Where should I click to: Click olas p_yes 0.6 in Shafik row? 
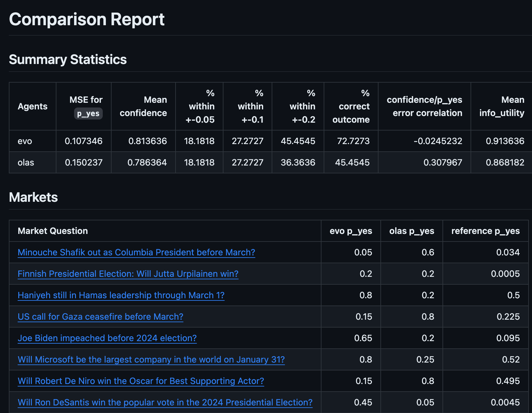[428, 252]
